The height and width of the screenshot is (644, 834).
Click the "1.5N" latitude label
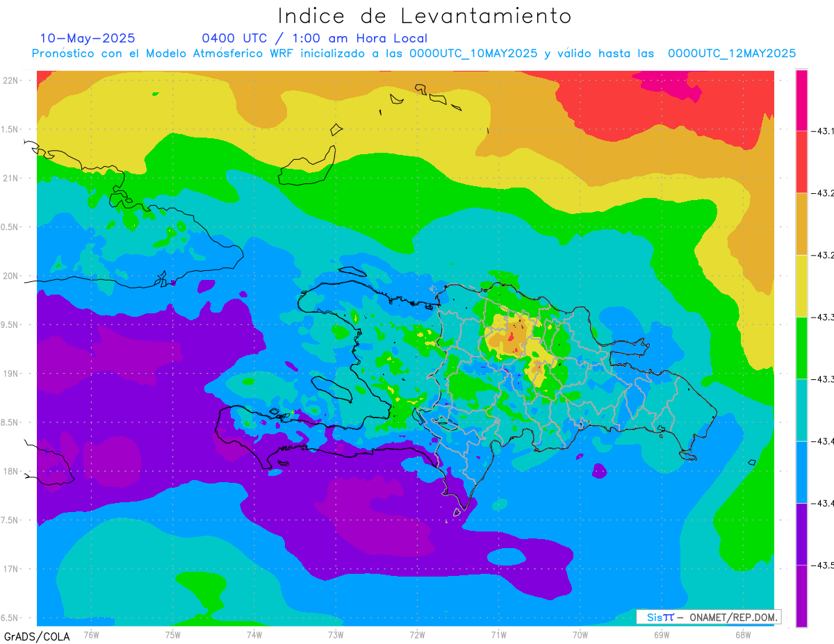8,129
